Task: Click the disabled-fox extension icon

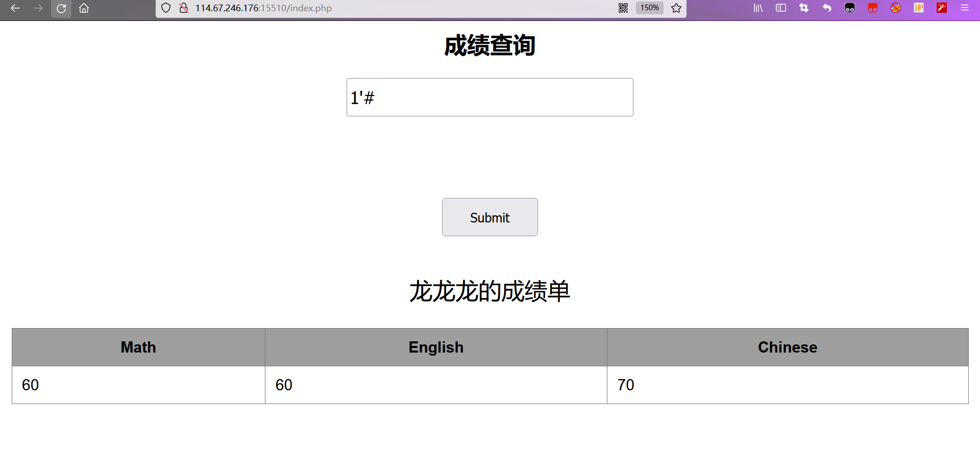Action: coord(896,8)
